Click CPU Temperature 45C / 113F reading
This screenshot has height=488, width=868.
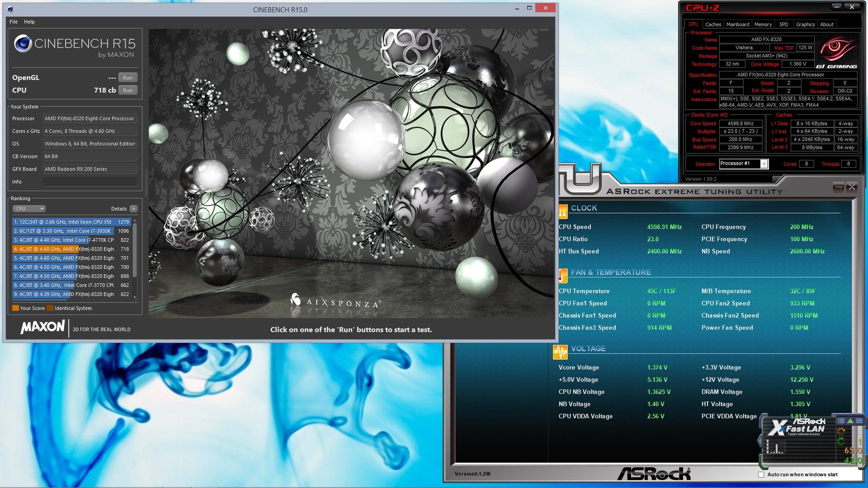click(661, 291)
